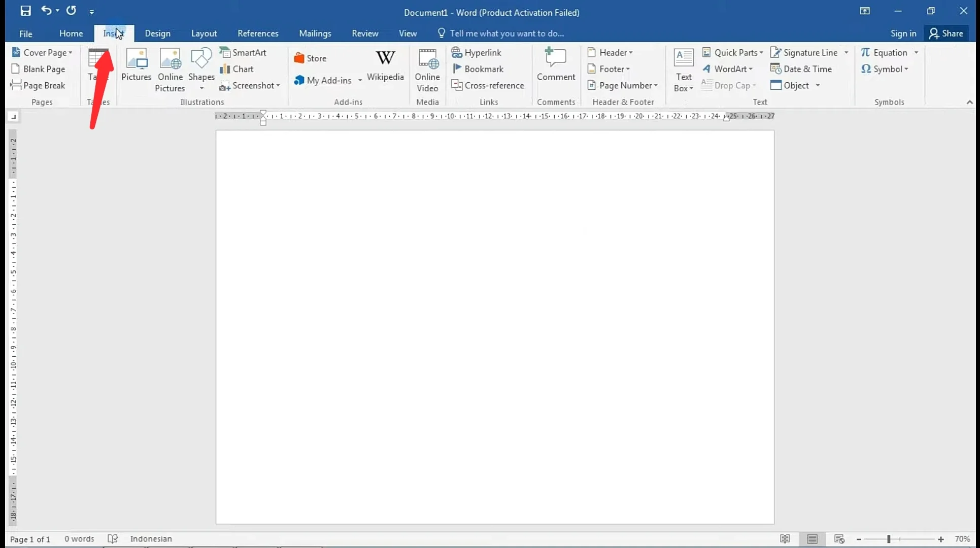980x548 pixels.
Task: Open the WordArt dropdown
Action: click(727, 69)
